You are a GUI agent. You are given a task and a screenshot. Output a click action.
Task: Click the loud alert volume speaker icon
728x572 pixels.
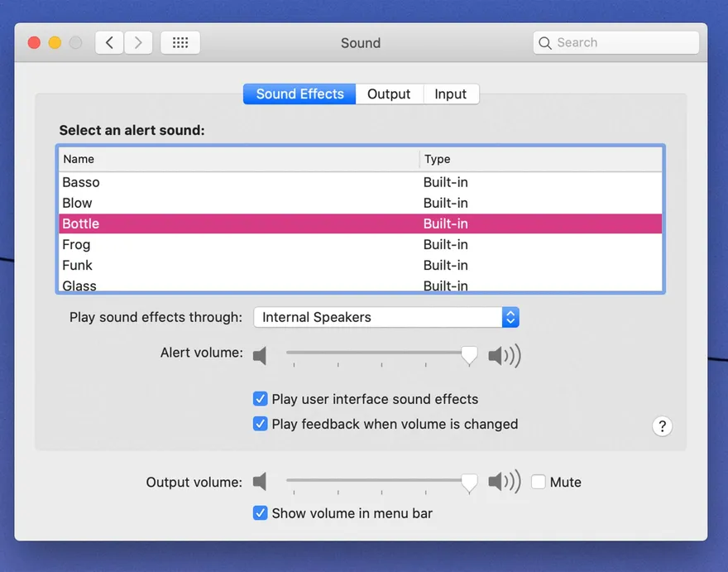tap(504, 356)
